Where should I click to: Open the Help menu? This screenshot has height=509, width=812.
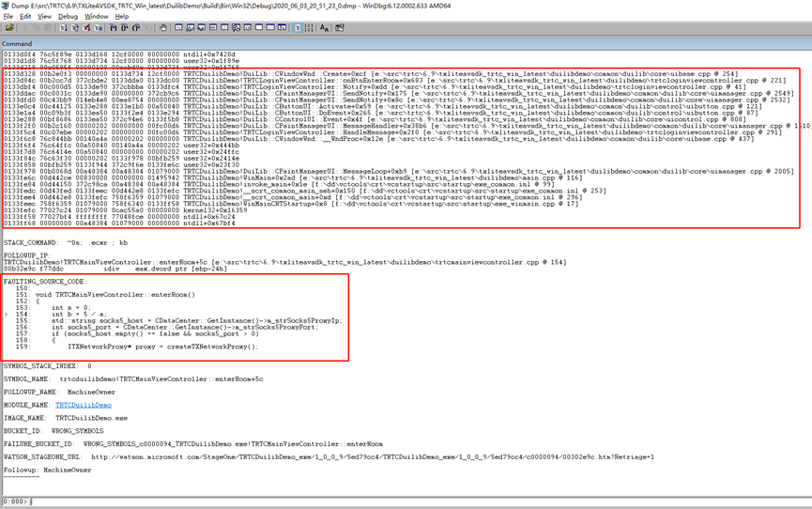122,16
